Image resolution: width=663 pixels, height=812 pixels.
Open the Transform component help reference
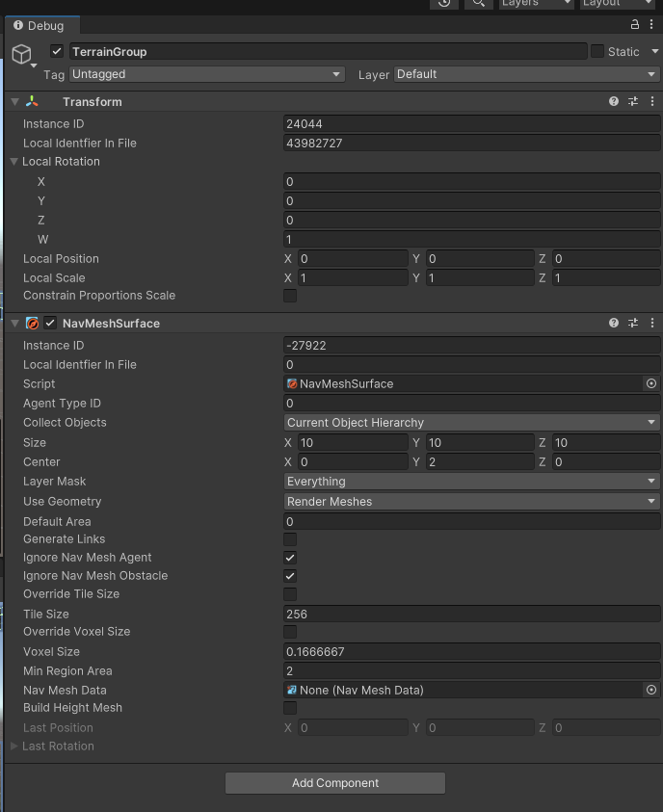point(614,101)
